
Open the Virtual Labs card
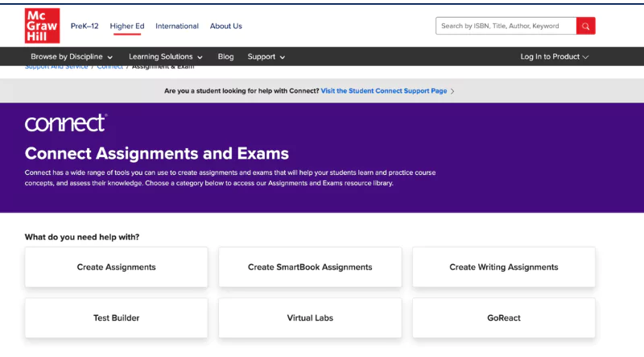point(310,318)
